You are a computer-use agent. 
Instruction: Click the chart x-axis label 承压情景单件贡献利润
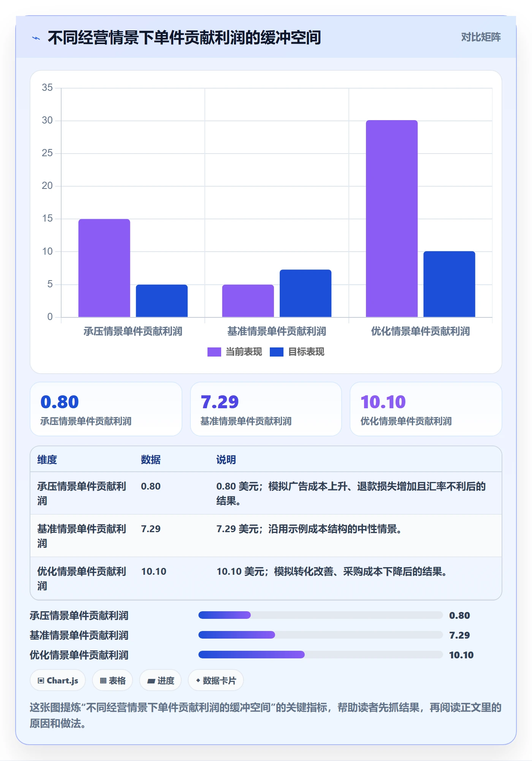133,331
